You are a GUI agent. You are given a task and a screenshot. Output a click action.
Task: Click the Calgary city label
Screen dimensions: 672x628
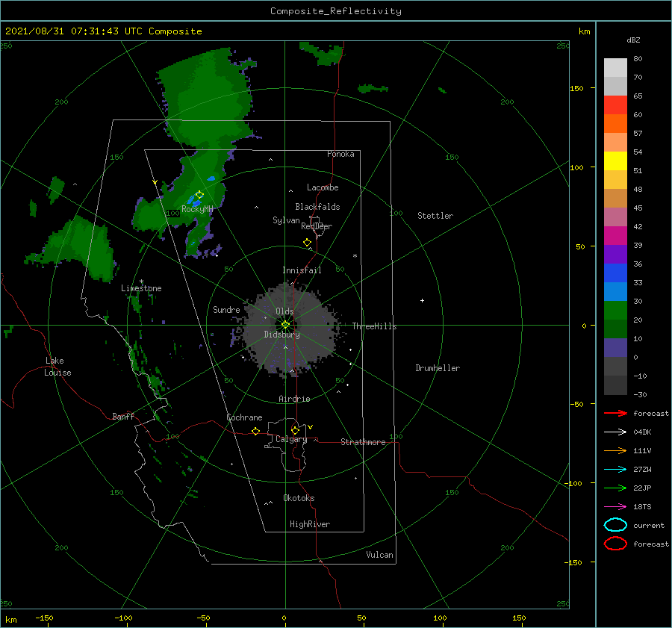point(291,439)
